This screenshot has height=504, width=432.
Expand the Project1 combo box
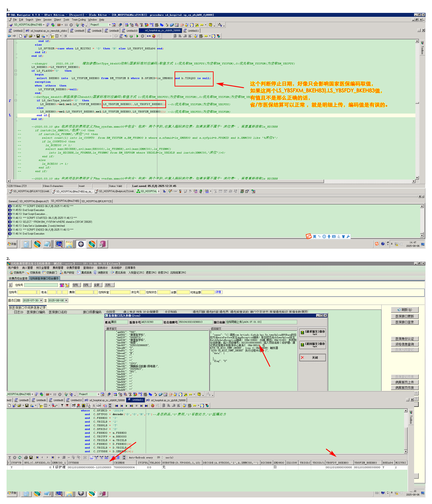tap(110, 25)
